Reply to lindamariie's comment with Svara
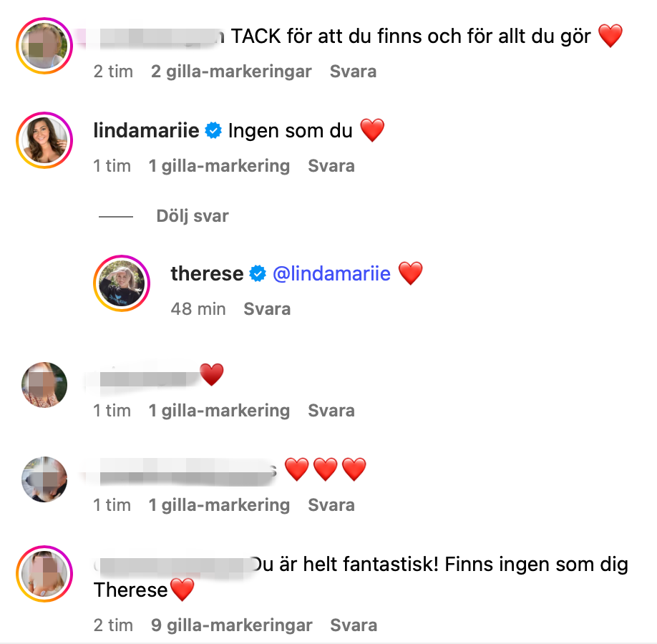The width and height of the screenshot is (657, 644). [331, 166]
